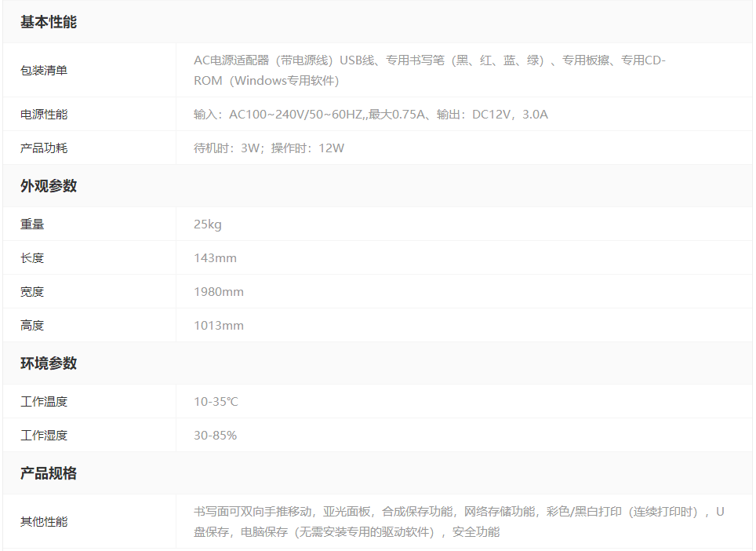Click the 1013mm height value
Screen dimensions: 756x551
tap(219, 326)
